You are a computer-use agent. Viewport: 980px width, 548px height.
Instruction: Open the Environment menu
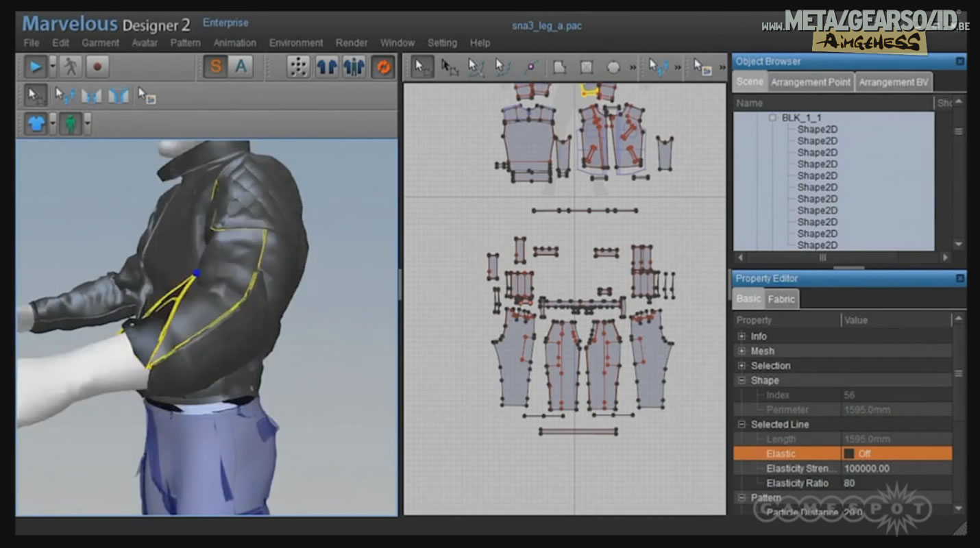[x=296, y=42]
